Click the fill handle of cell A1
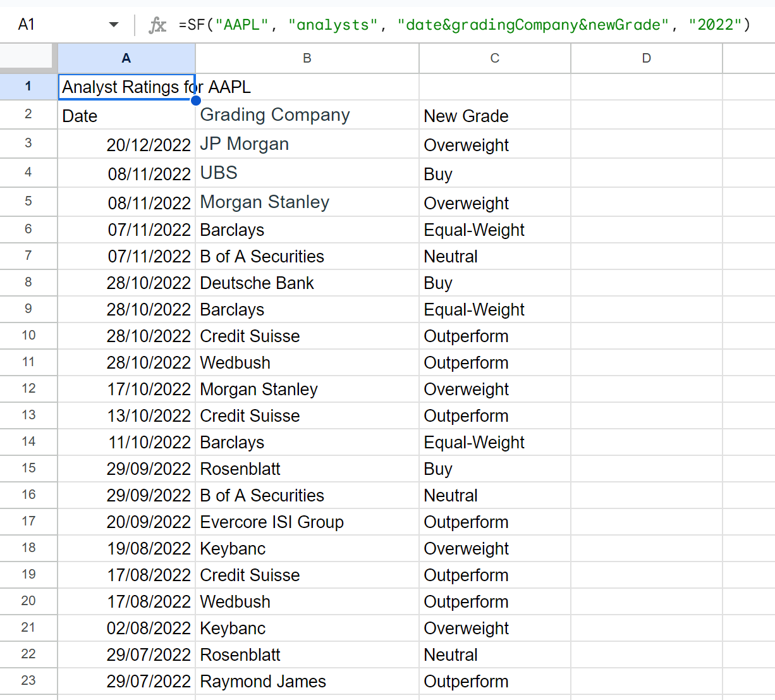 pyautogui.click(x=196, y=100)
